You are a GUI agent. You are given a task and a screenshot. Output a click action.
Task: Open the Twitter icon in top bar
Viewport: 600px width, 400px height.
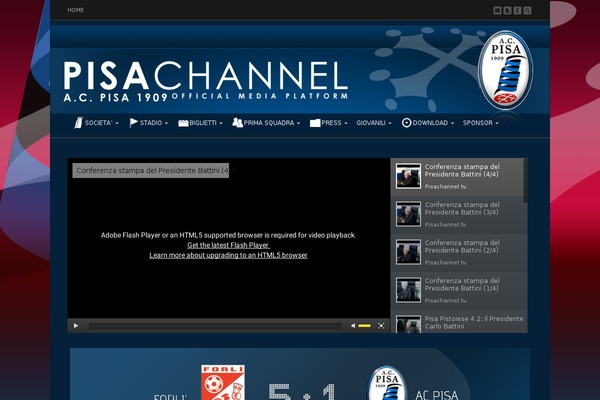(507, 10)
